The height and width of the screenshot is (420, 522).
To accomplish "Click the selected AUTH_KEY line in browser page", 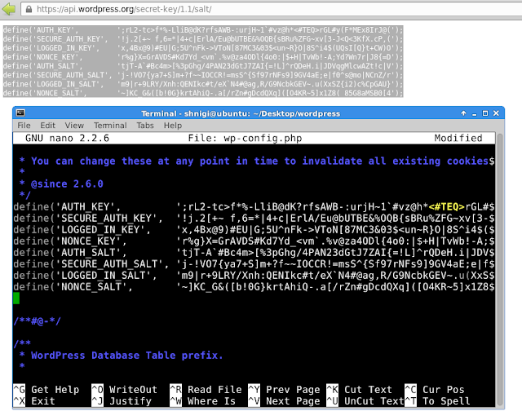I will click(x=203, y=30).
